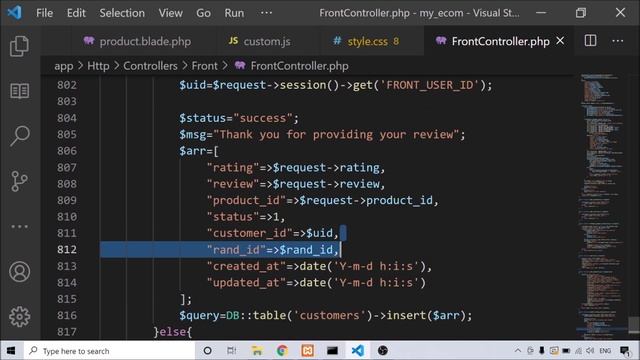The image size is (640, 360).
Task: Open XAMPP icon on taskbar
Action: pyautogui.click(x=307, y=351)
